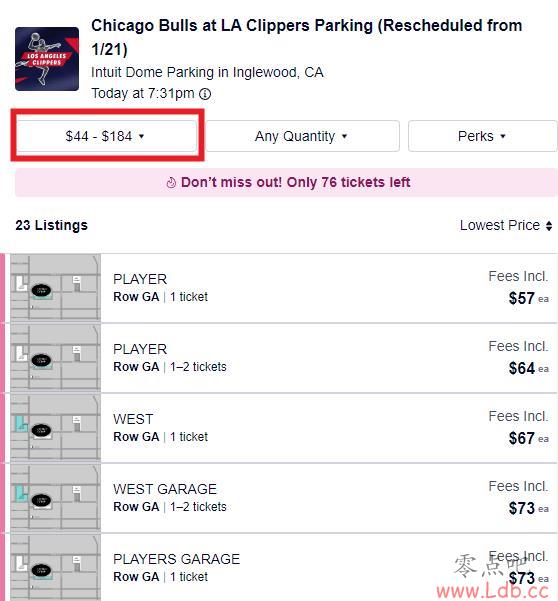Select the PLAYER $64 listing map thumbnail
The width and height of the screenshot is (558, 601).
point(55,358)
